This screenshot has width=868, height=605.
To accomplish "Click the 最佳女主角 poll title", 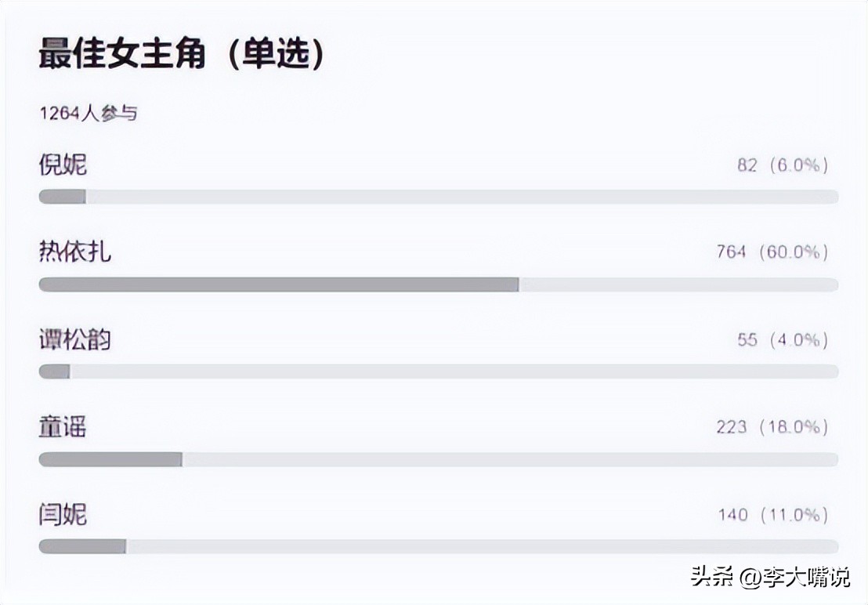I will pos(122,56).
